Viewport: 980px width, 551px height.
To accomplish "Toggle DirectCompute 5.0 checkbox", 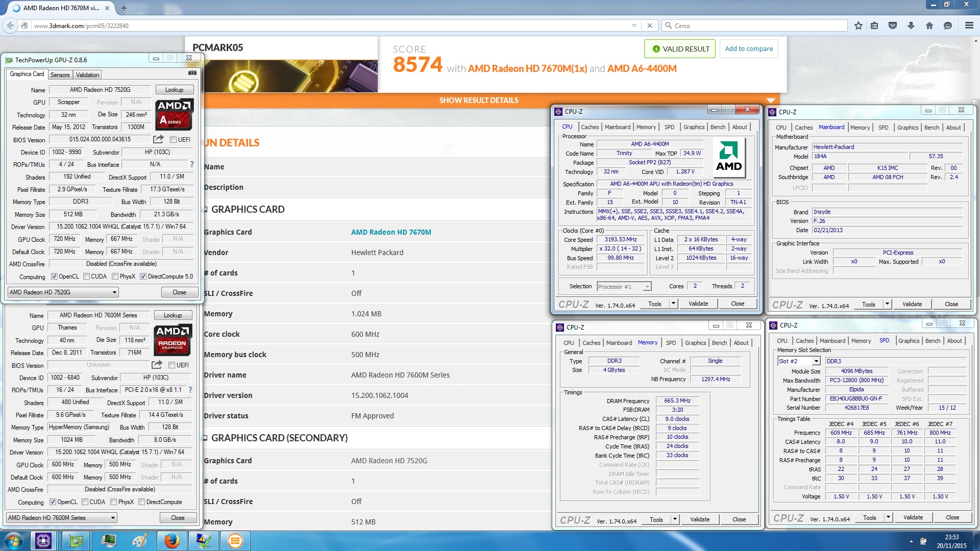I will (x=143, y=277).
